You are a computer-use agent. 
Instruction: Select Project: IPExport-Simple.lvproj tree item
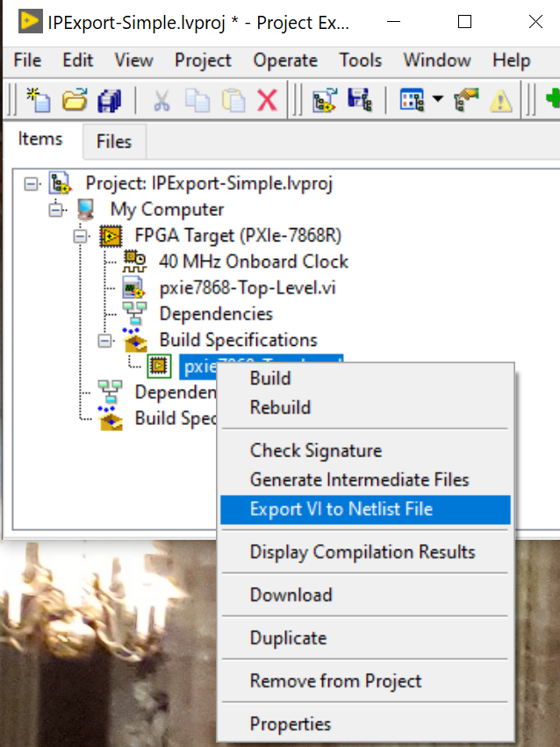[209, 183]
